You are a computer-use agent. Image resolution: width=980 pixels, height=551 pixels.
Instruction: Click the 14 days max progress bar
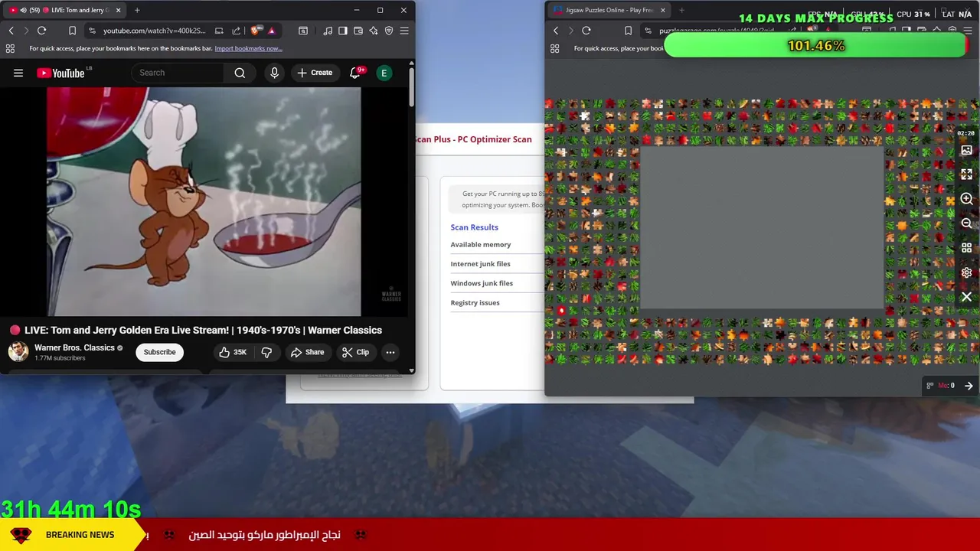point(816,46)
